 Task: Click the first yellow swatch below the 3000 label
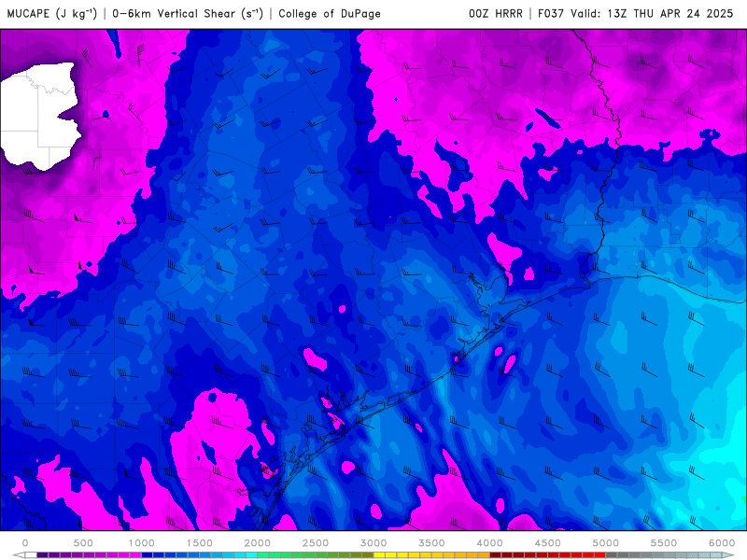[379, 555]
